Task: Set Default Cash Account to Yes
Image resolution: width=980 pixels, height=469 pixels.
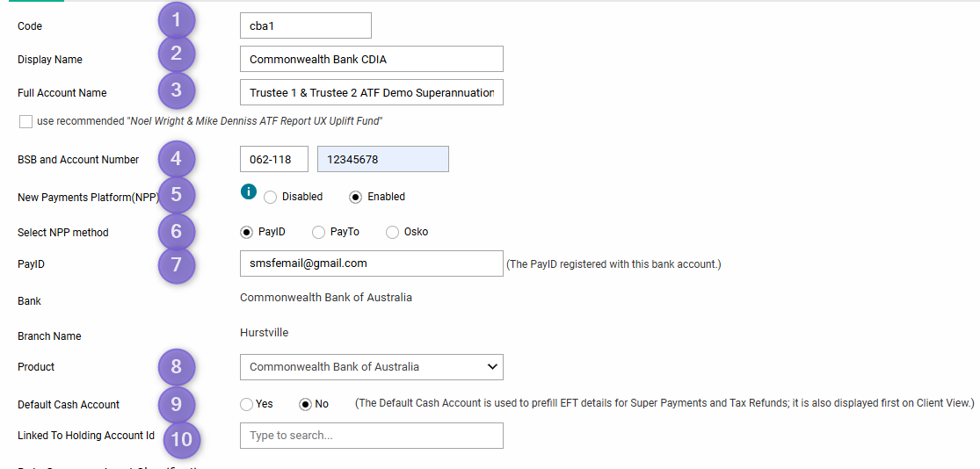Action: pyautogui.click(x=247, y=405)
